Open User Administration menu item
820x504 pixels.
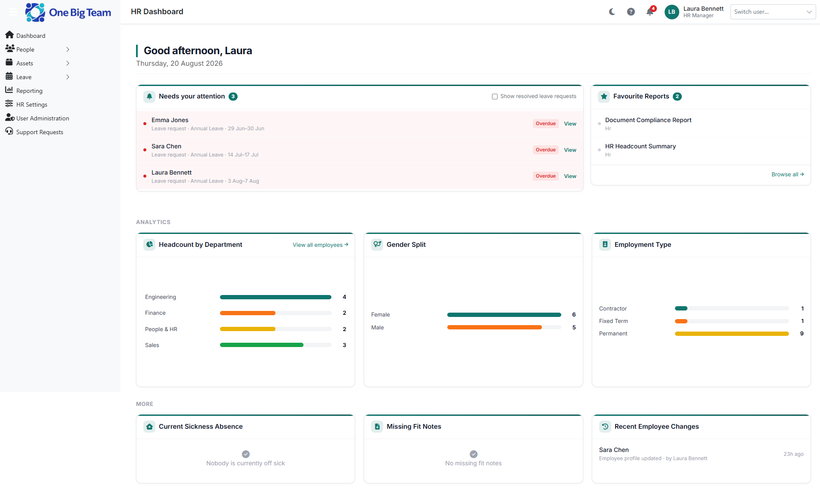(43, 118)
